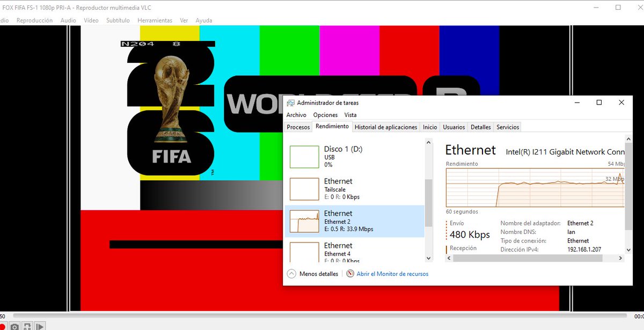Open VLC Subtítulo menu

coord(118,20)
